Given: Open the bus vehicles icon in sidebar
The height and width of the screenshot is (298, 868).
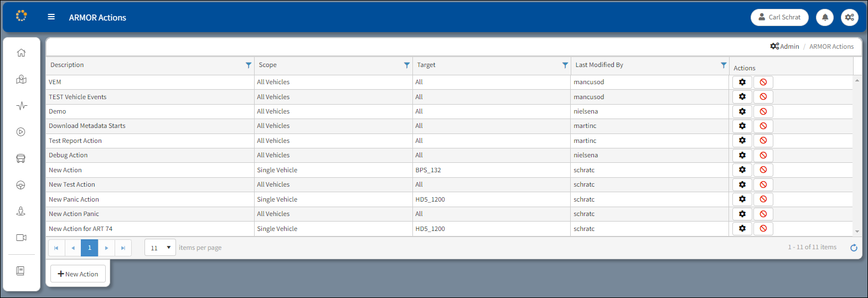Looking at the screenshot, I should [22, 158].
